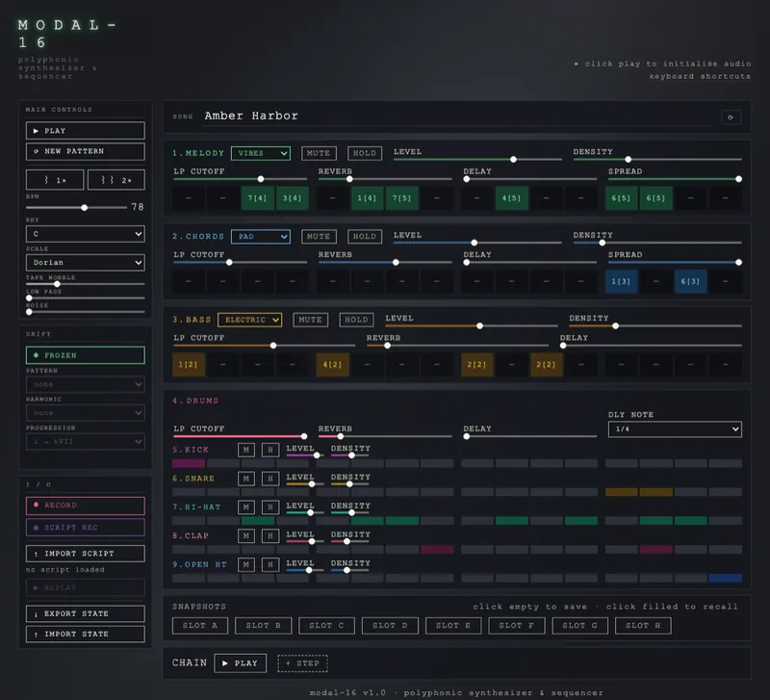Save snapshot to Slot A

click(x=200, y=625)
